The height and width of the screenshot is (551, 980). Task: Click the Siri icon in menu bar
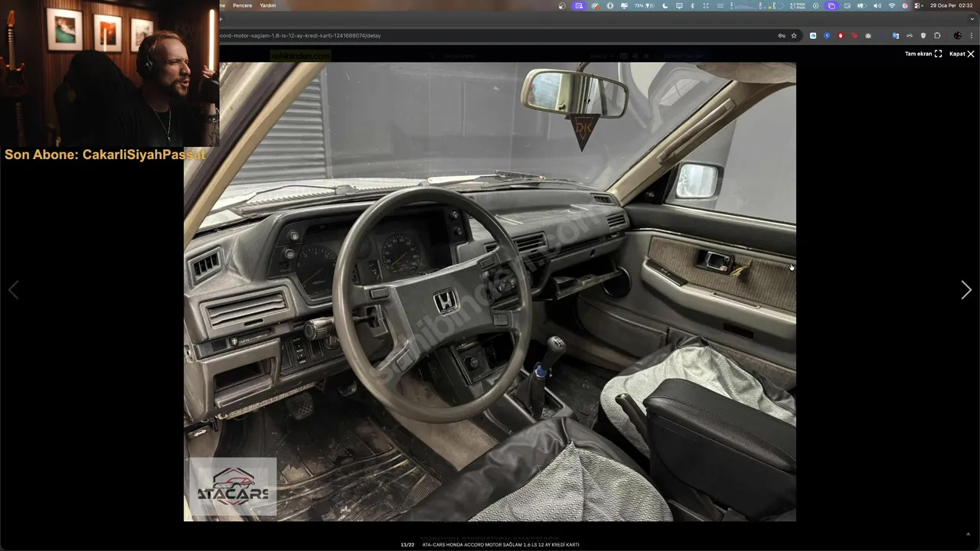point(905,5)
